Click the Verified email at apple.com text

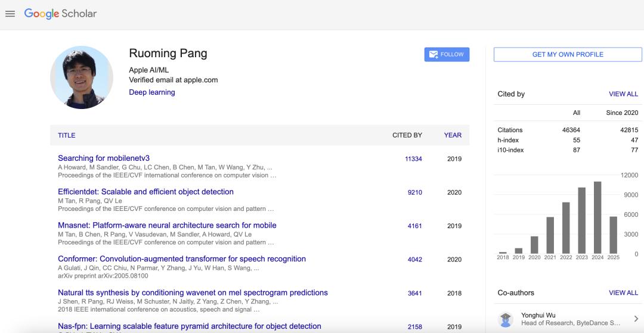174,80
